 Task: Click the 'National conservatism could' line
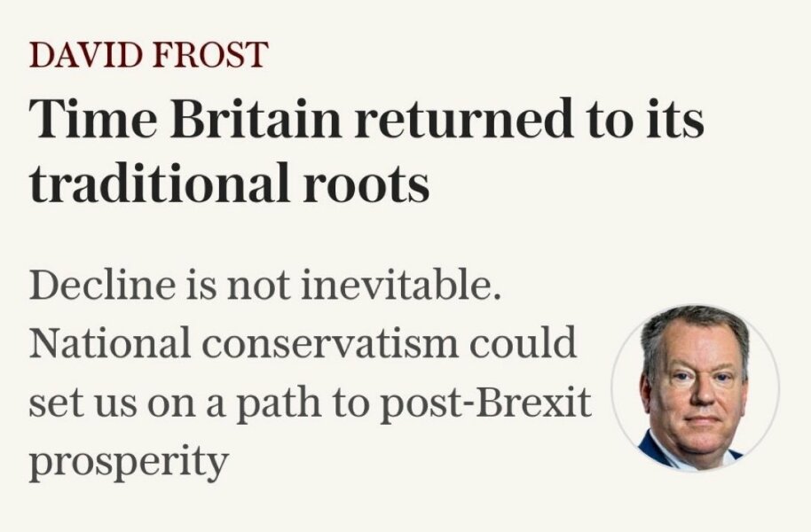click(x=303, y=344)
